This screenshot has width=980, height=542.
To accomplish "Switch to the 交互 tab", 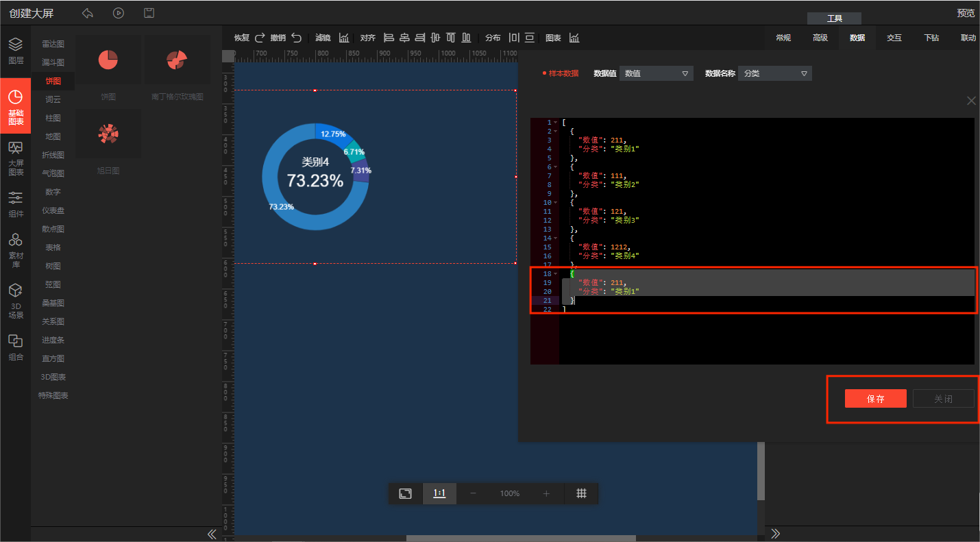I will pyautogui.click(x=894, y=38).
